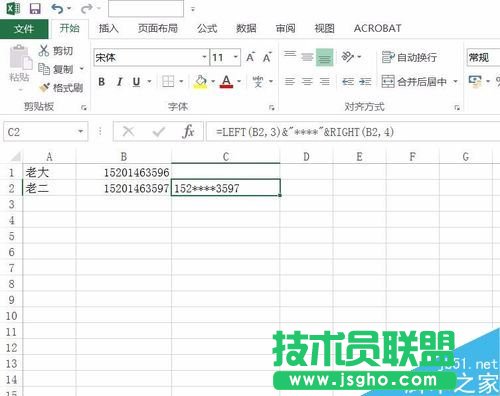Image resolution: width=500 pixels, height=396 pixels.
Task: Click the 粘贴 (Paste) clipboard icon
Action: click(x=20, y=57)
